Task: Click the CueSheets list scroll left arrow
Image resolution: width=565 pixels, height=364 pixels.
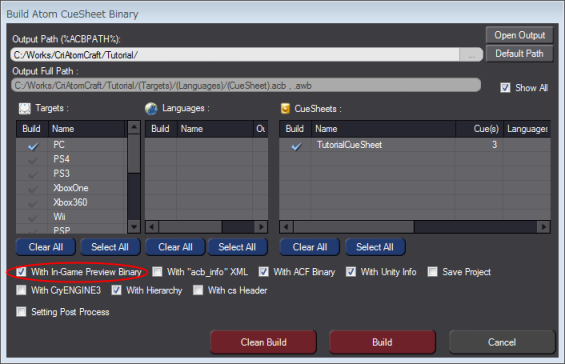Action: 286,227
